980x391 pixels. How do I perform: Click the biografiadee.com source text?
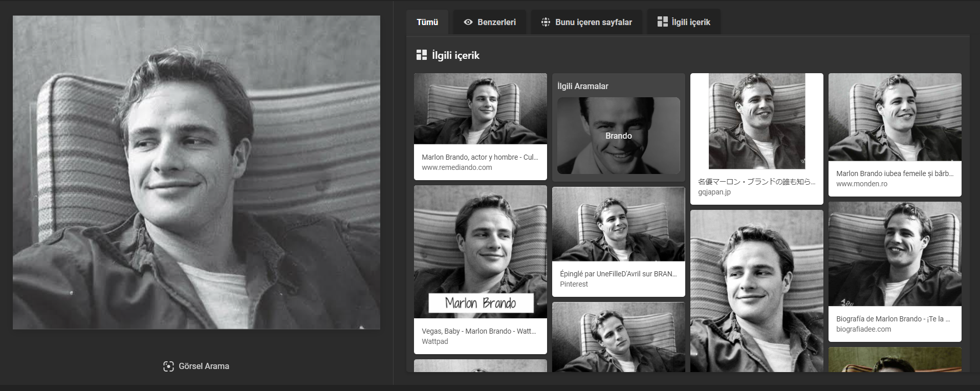864,329
